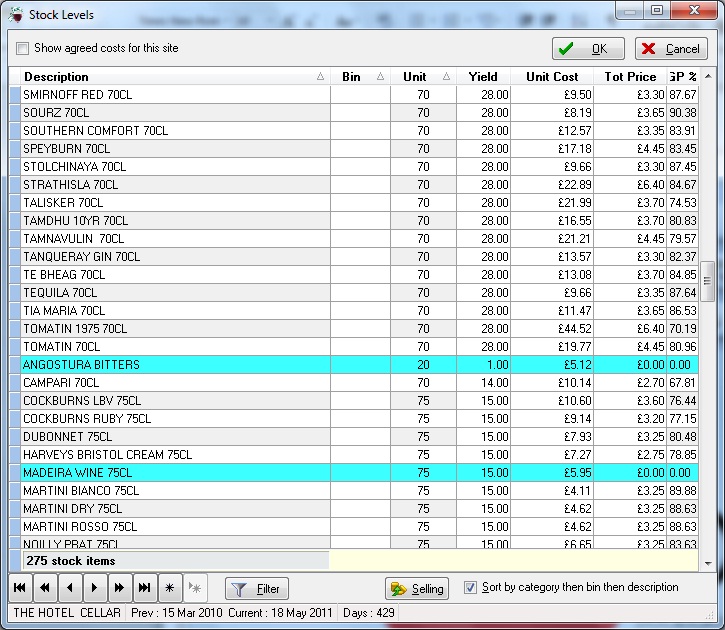Viewport: 725px width, 630px height.
Task: Click the £22.89 unit cost cell
Action: [x=552, y=185]
